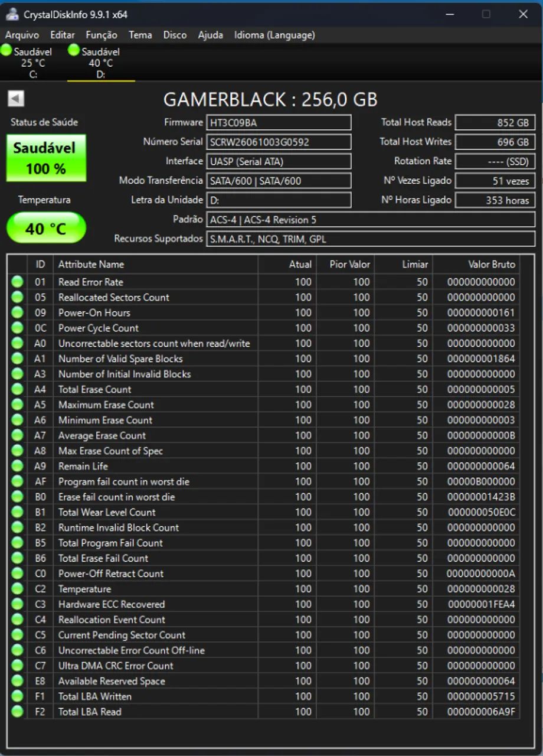Click the Interface field UASP (Serial ATA)

pyautogui.click(x=279, y=161)
